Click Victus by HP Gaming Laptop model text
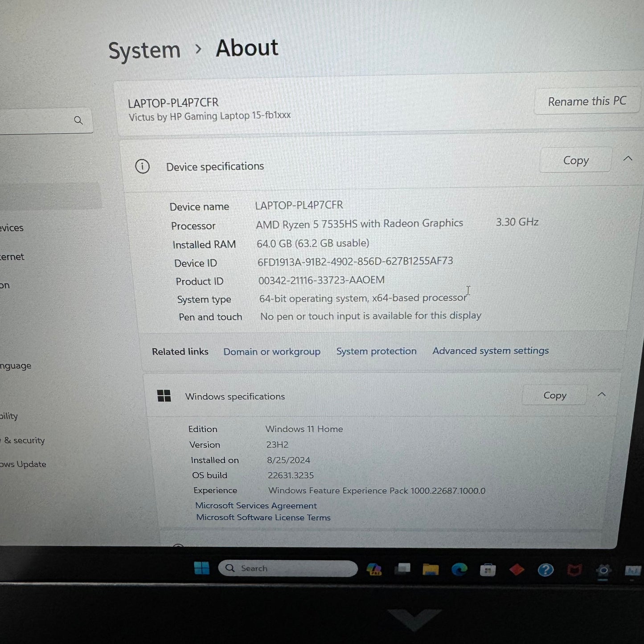Screen dimensions: 644x644 (x=209, y=116)
